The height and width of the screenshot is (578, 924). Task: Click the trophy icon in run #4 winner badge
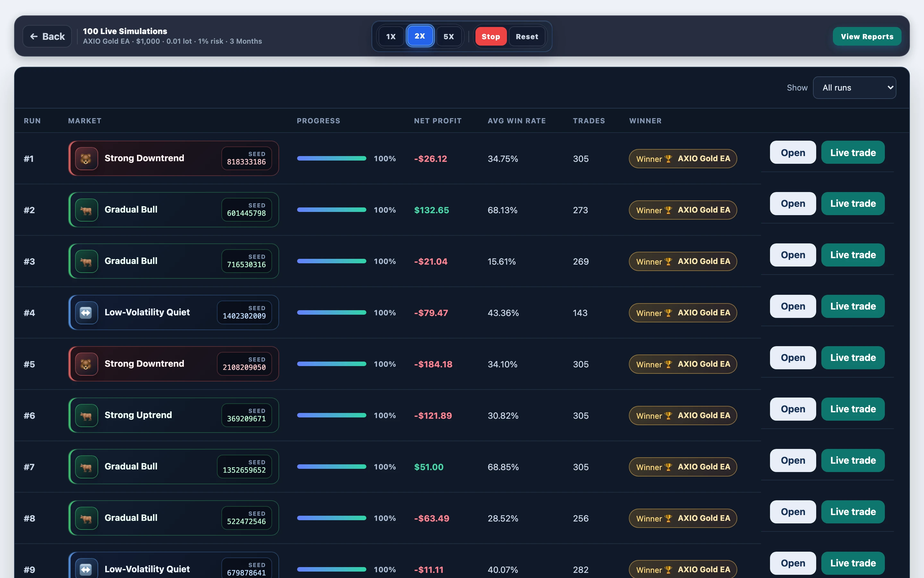(668, 313)
